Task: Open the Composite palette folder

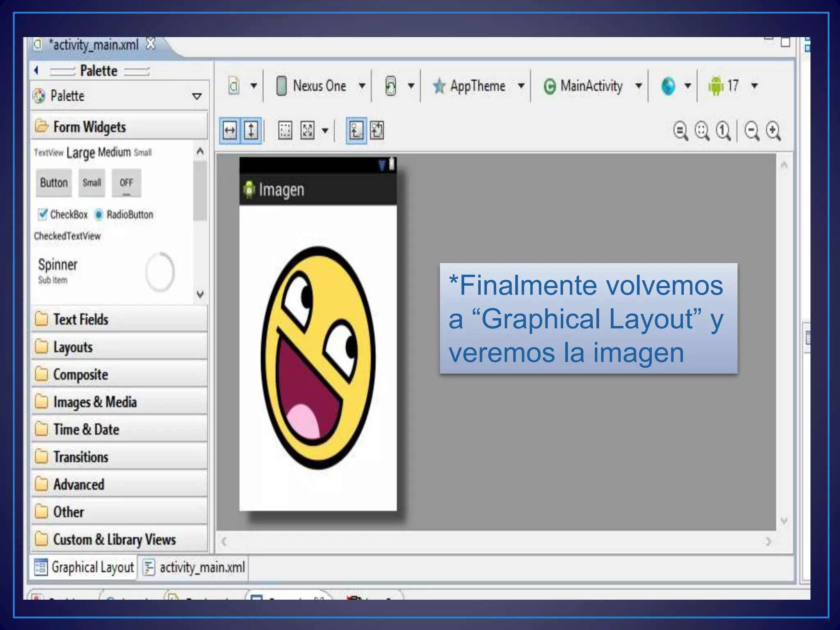Action: click(120, 374)
